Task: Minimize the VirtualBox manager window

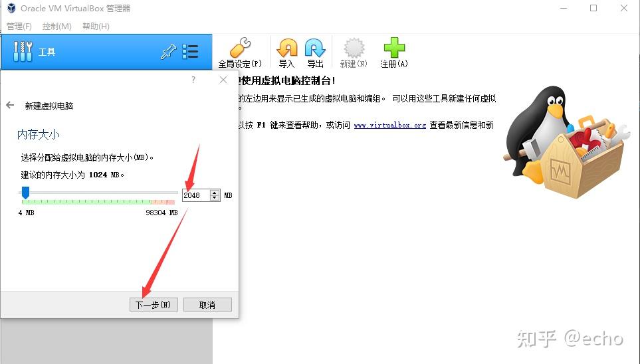Action: 564,8
